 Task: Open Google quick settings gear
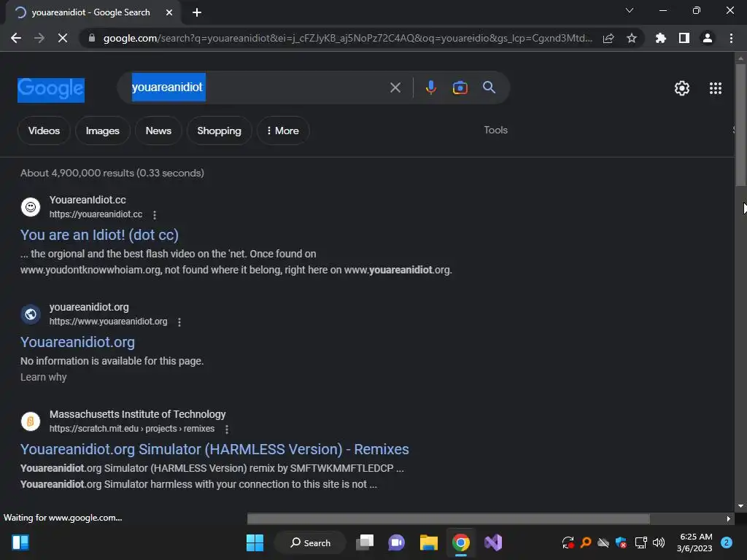[x=682, y=88]
